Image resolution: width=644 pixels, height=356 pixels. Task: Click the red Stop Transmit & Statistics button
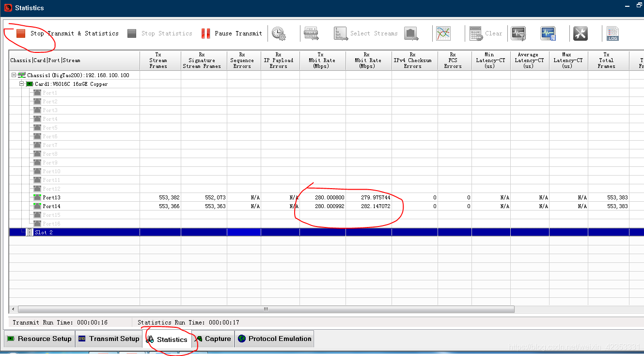tap(67, 33)
